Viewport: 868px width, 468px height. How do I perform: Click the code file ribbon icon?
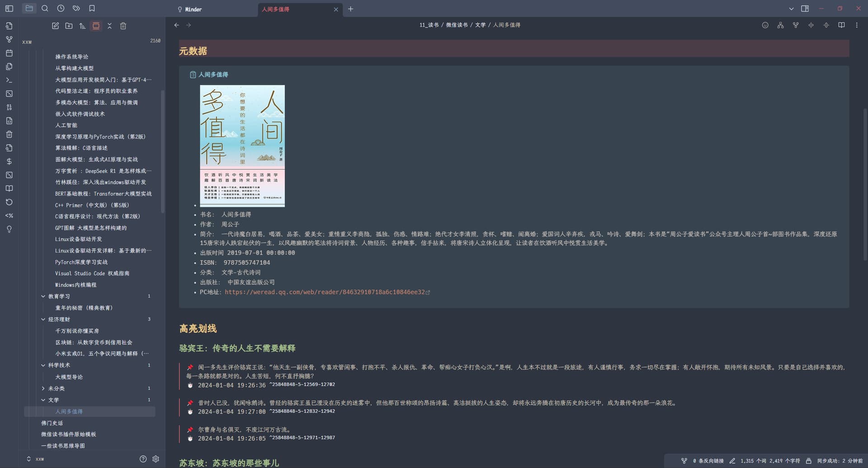tap(9, 121)
